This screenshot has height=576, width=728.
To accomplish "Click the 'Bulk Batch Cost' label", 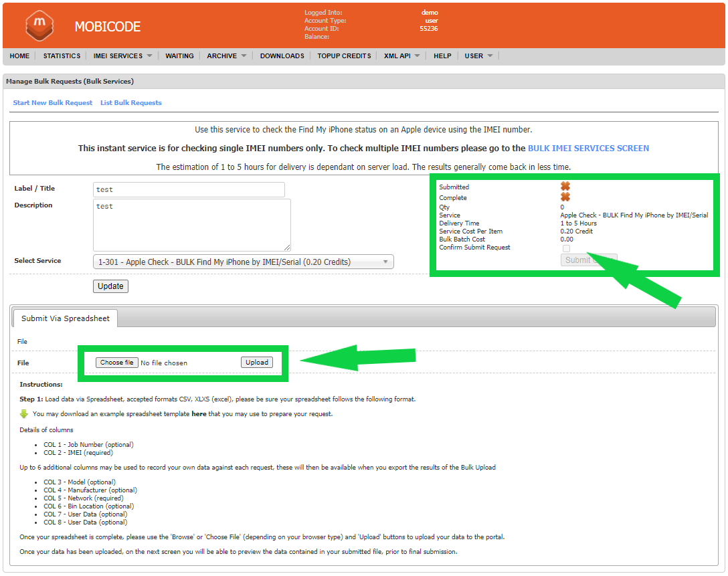I will 462,239.
